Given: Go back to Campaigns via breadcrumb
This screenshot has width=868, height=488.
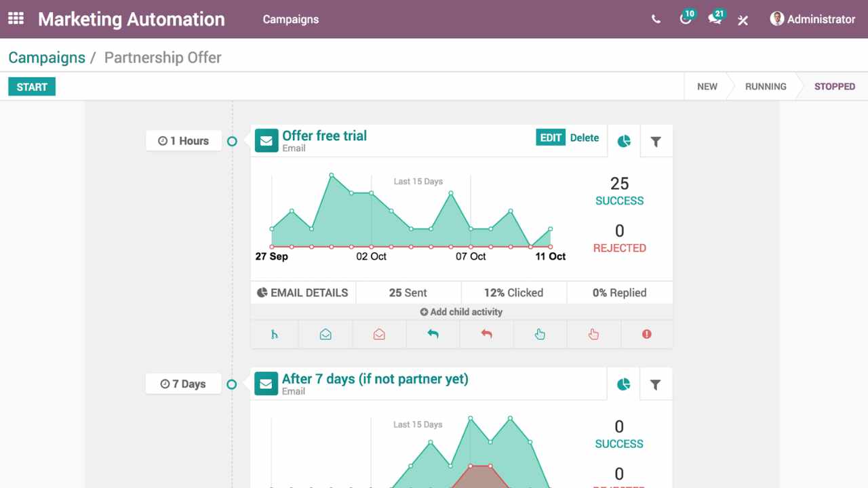Looking at the screenshot, I should coord(47,58).
